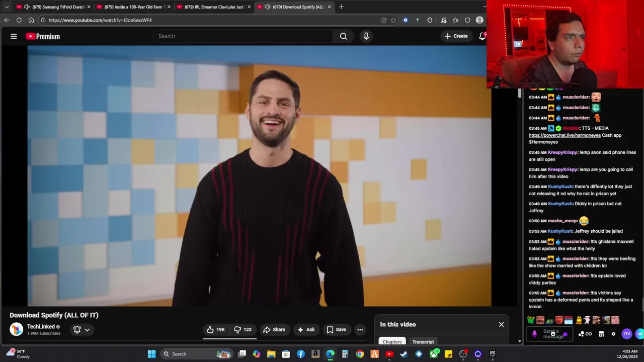The image size is (644, 362).
Task: Like the video with thumbs-up 19K
Action: click(x=215, y=330)
